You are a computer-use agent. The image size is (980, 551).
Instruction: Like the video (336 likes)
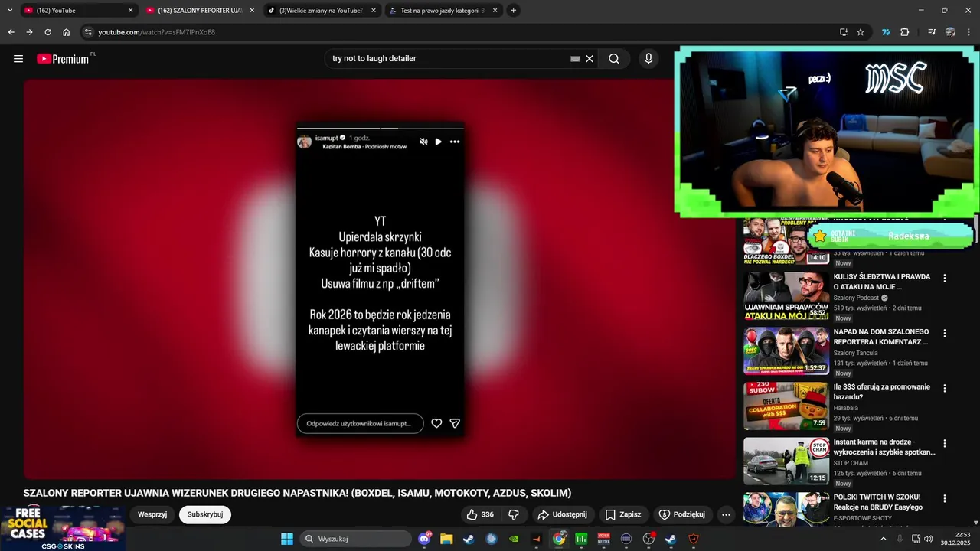(x=480, y=514)
